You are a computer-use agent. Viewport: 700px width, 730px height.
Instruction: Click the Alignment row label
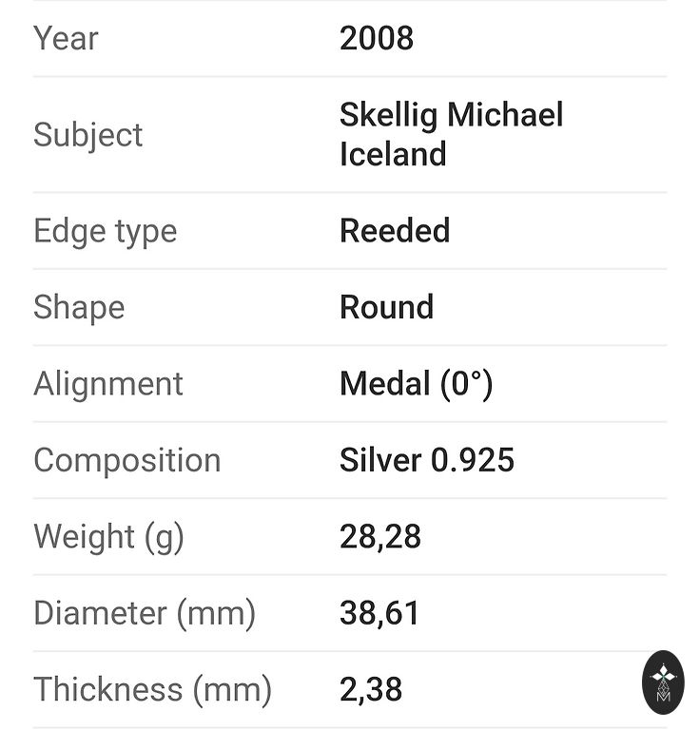(x=108, y=384)
